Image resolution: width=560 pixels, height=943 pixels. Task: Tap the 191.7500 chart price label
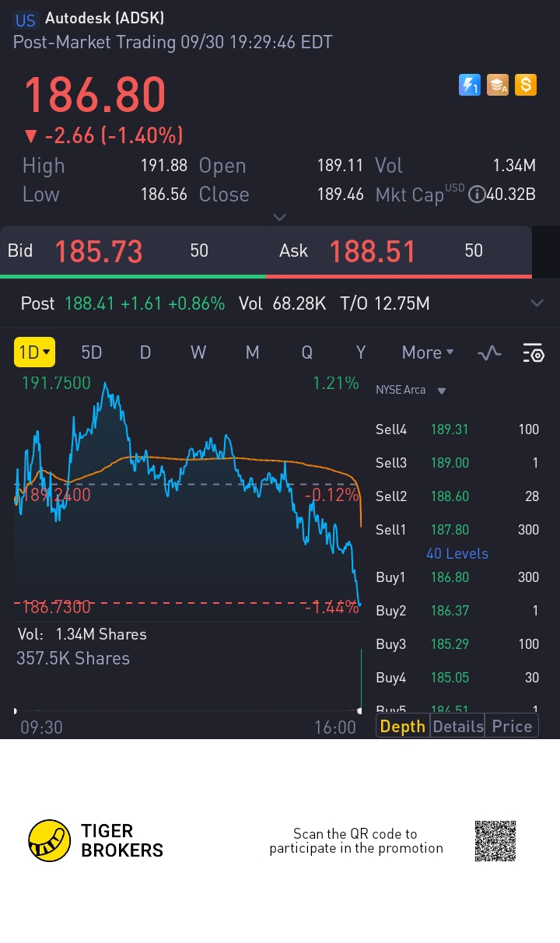pos(56,384)
